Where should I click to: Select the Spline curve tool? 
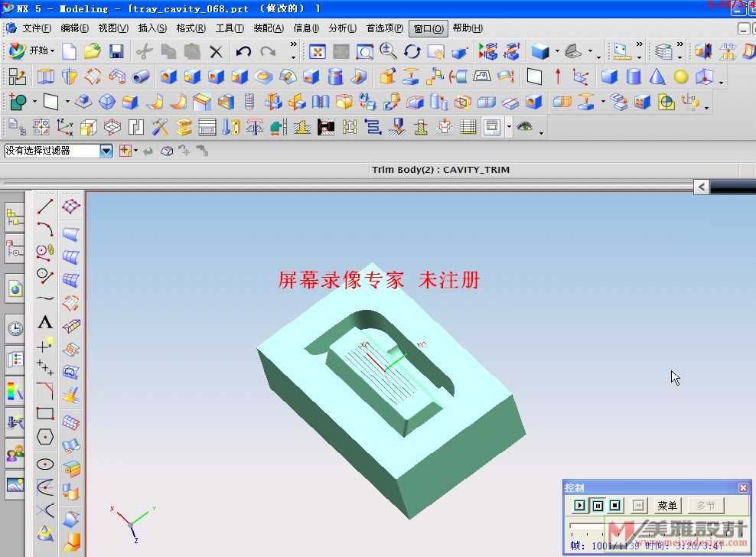(x=45, y=298)
